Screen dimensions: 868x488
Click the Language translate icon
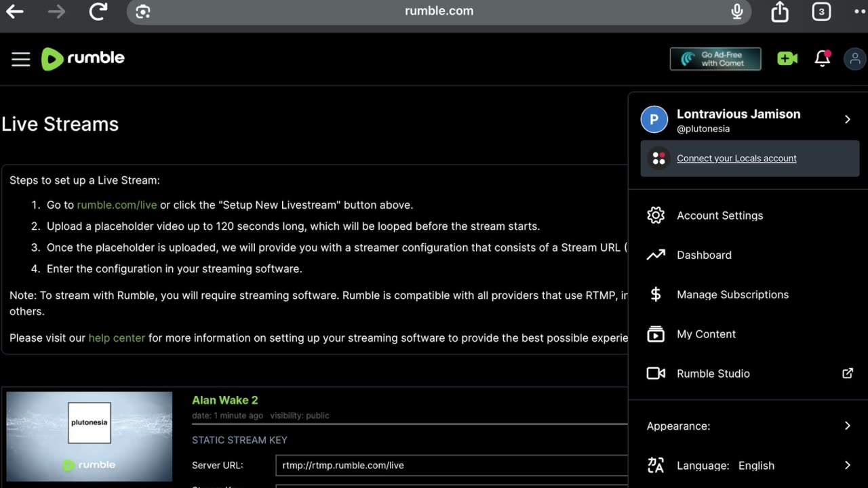tap(656, 465)
